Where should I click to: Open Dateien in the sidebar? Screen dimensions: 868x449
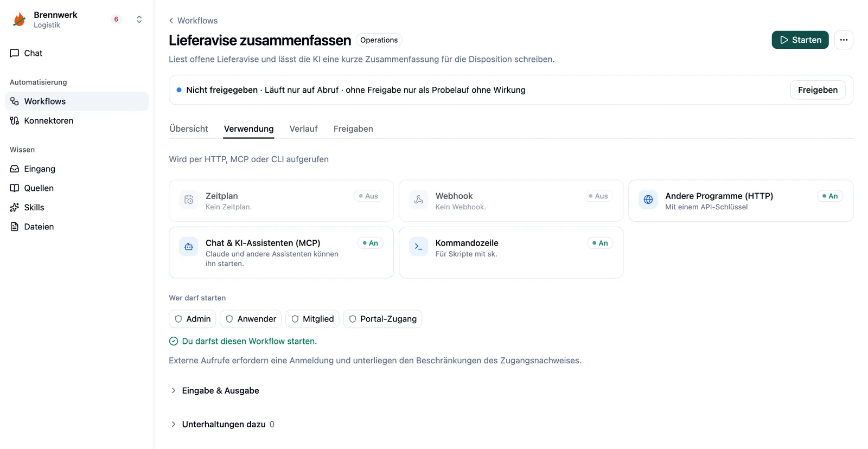pos(76,227)
